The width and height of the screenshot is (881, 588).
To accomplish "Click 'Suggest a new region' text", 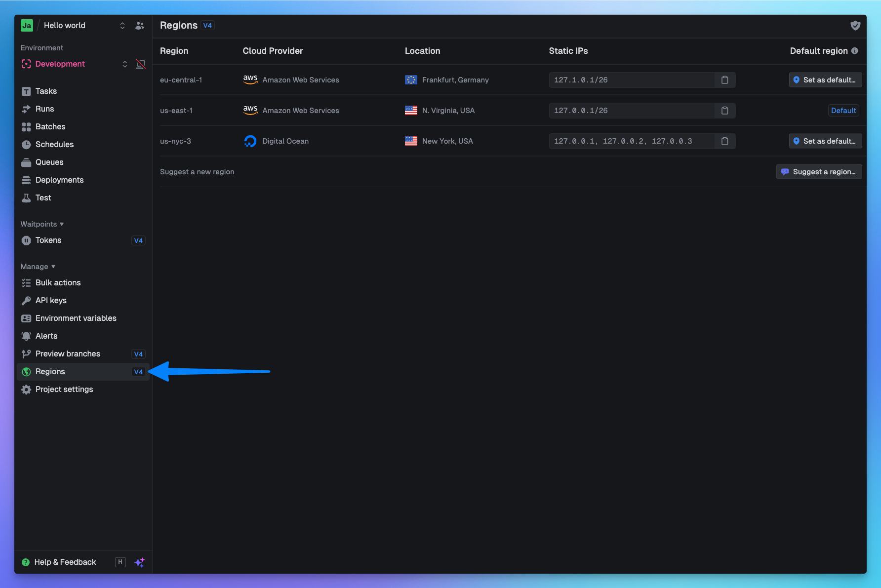I will (x=197, y=172).
